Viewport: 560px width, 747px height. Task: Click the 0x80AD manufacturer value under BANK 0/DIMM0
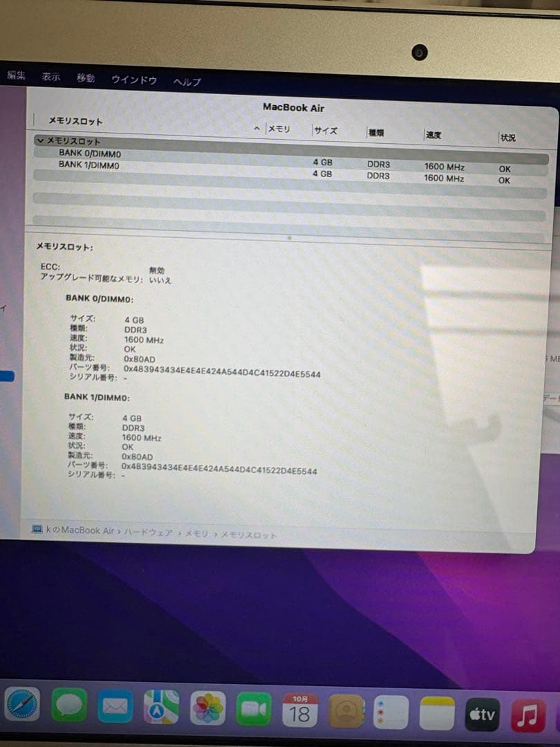click(140, 359)
